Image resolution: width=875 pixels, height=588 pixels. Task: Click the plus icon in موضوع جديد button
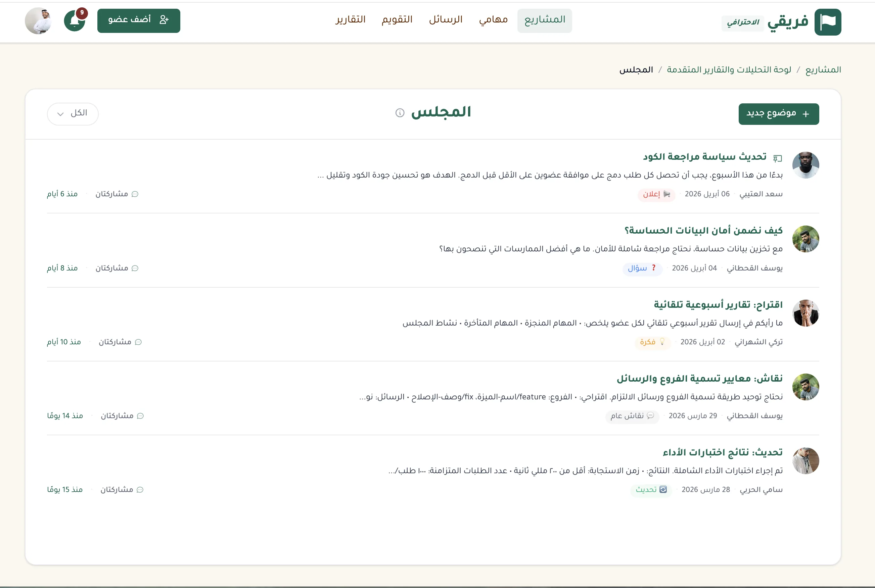(x=805, y=114)
